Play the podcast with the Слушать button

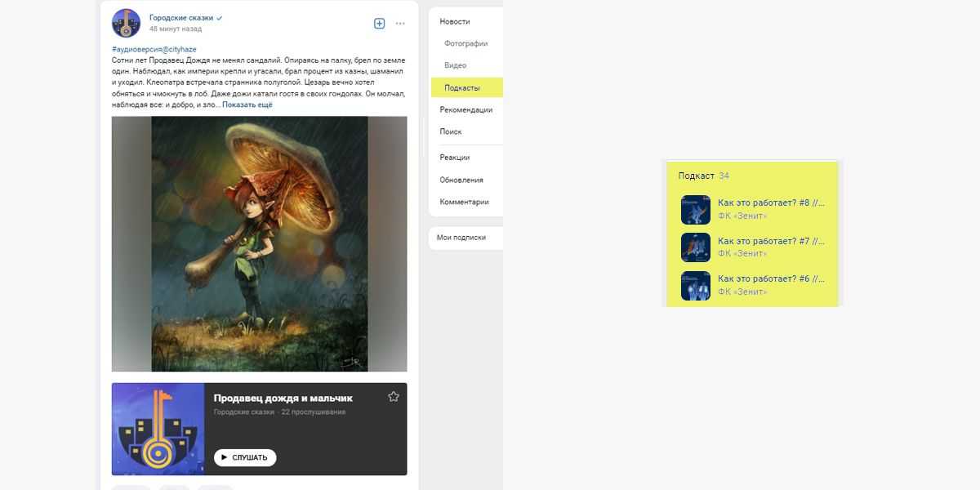pos(245,457)
